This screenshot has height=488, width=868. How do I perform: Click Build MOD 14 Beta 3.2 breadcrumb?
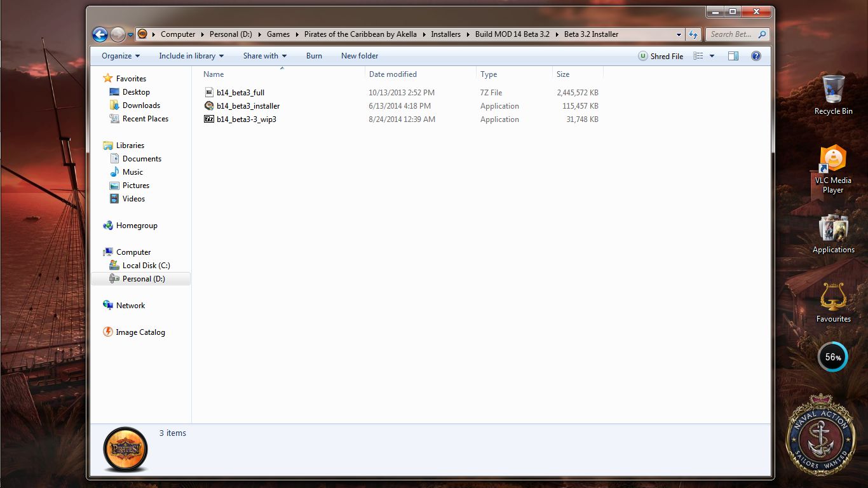tap(512, 34)
